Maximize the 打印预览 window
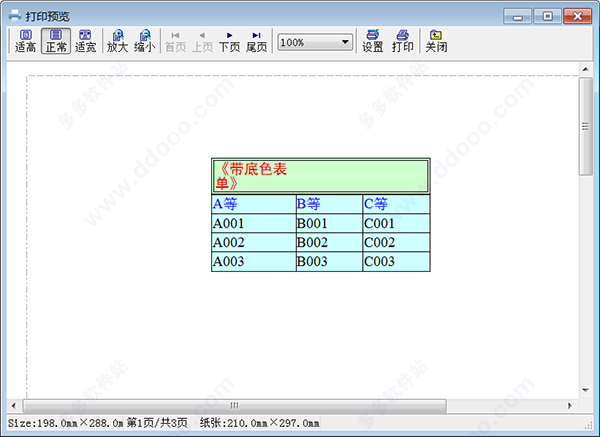The width and height of the screenshot is (600, 437). click(548, 16)
